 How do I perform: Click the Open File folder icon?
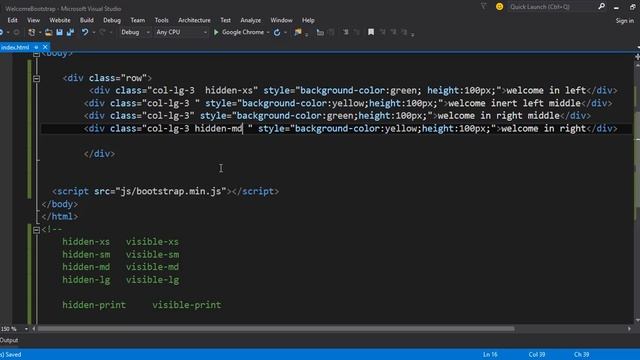[x=49, y=32]
